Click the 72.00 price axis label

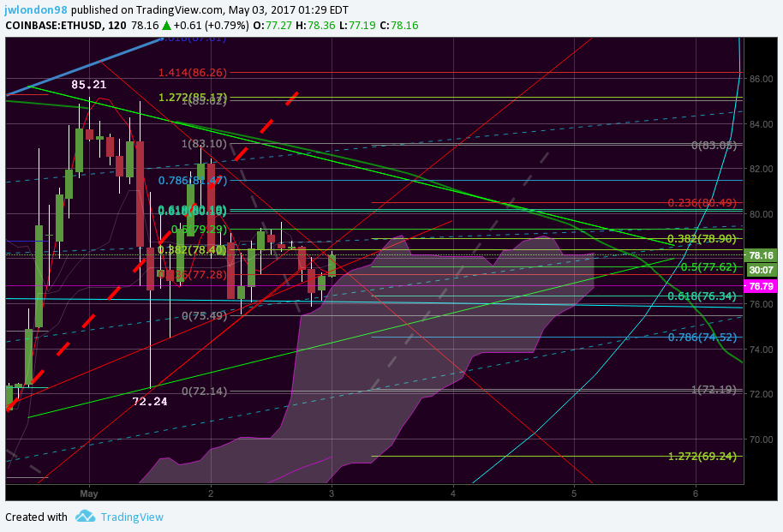pos(761,394)
